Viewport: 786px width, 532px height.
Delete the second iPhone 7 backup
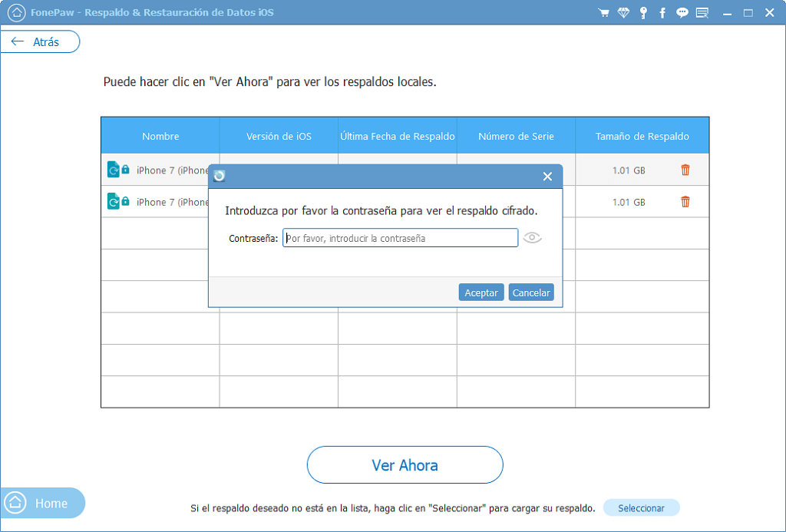(x=685, y=202)
